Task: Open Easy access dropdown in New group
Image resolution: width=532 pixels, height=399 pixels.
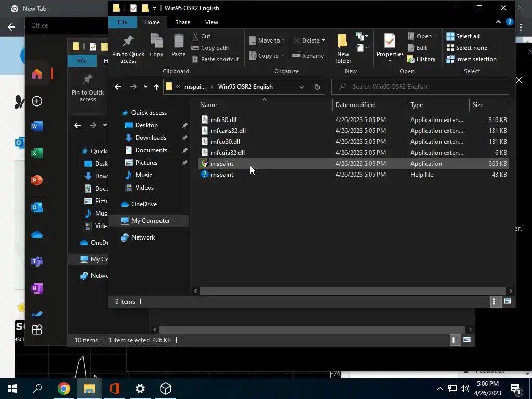Action: point(362,47)
